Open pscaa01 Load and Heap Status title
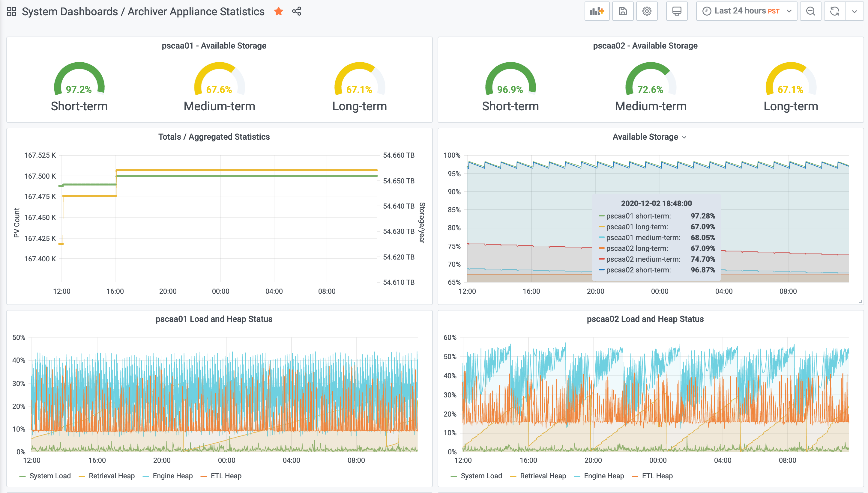This screenshot has width=868, height=493. tap(214, 319)
